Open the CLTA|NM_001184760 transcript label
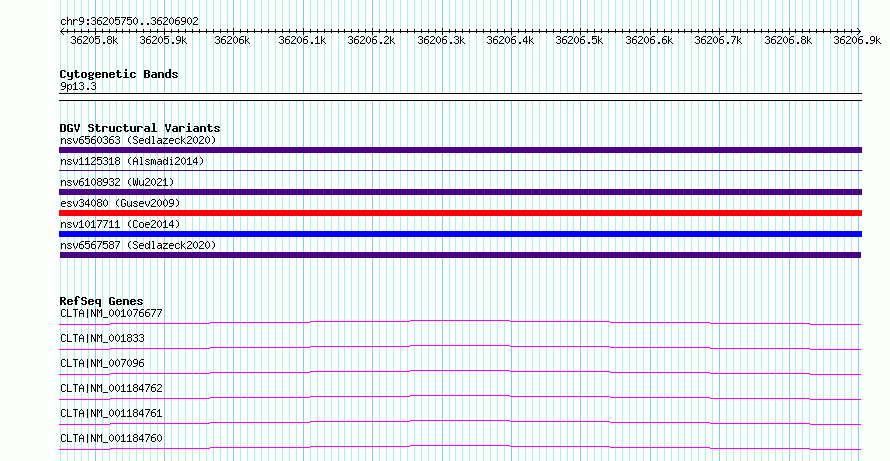This screenshot has height=461, width=890. coord(111,438)
